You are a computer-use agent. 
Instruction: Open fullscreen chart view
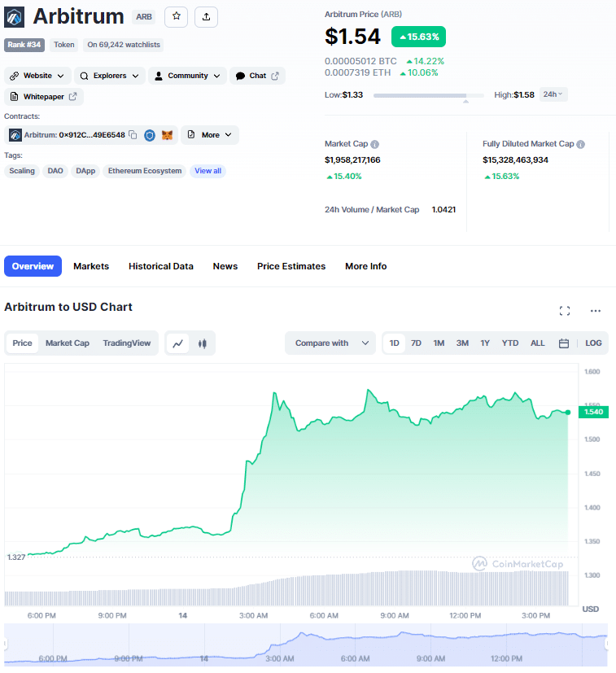565,310
